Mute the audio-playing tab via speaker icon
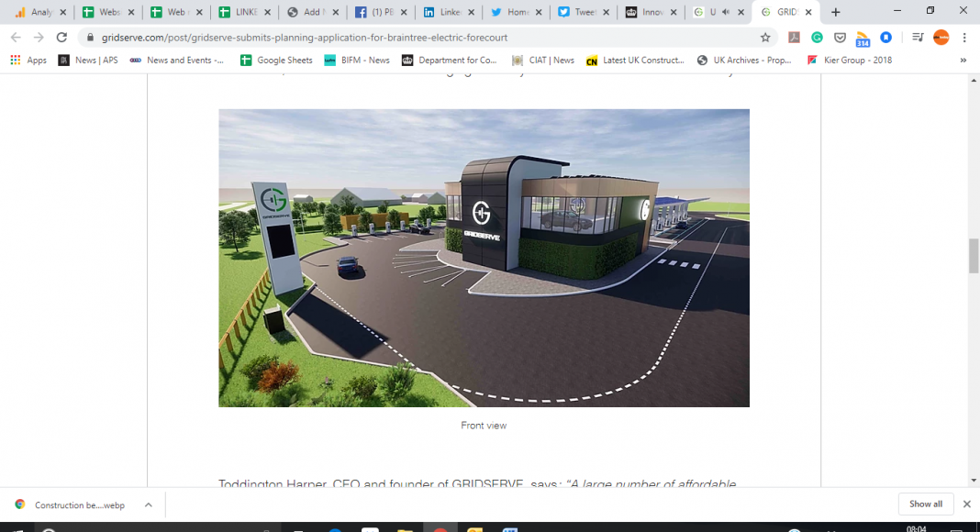Image resolution: width=980 pixels, height=532 pixels. (x=726, y=13)
